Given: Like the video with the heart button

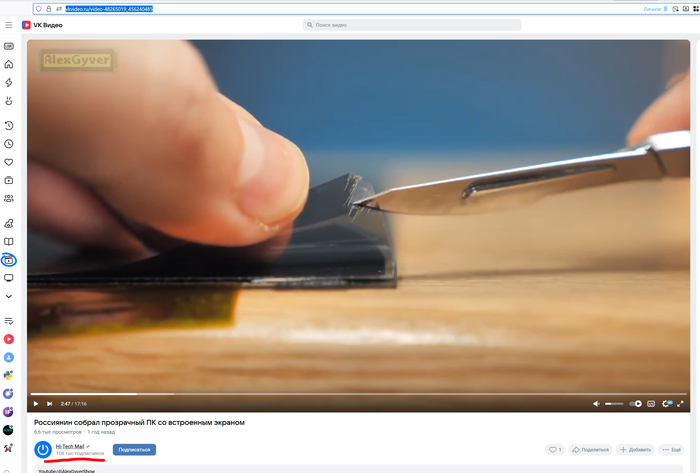Looking at the screenshot, I should (x=555, y=450).
